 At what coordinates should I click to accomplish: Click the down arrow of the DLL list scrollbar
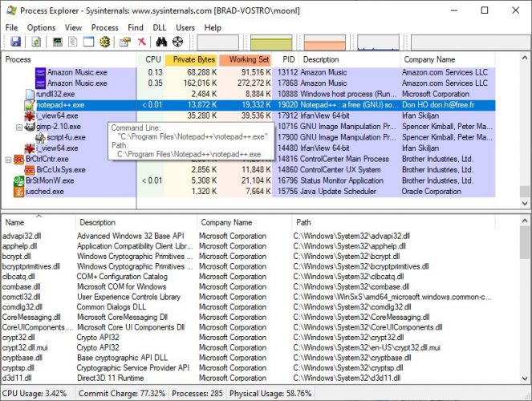[x=525, y=379]
